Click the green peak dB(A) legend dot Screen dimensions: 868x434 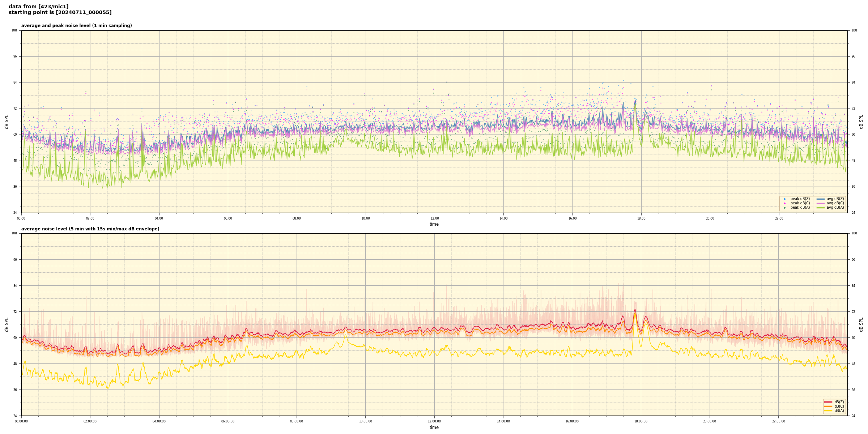(x=784, y=208)
